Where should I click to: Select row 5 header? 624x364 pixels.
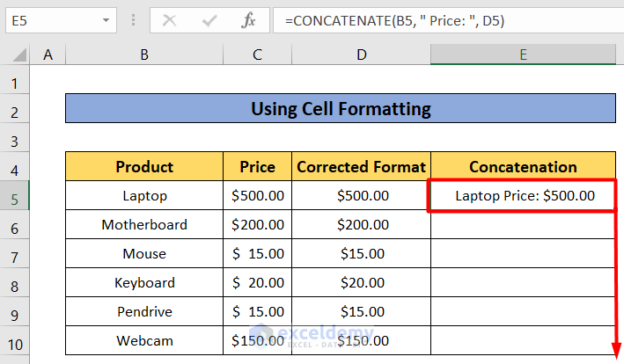click(x=15, y=196)
